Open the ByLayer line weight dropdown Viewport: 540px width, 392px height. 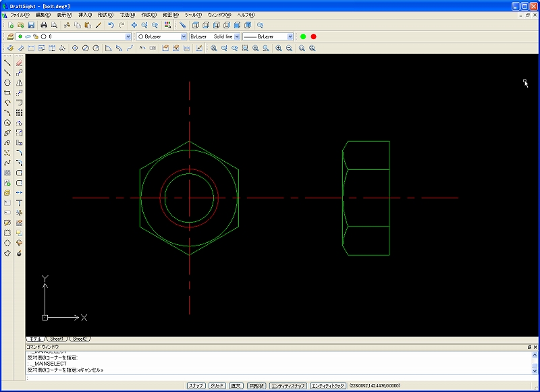pyautogui.click(x=267, y=36)
